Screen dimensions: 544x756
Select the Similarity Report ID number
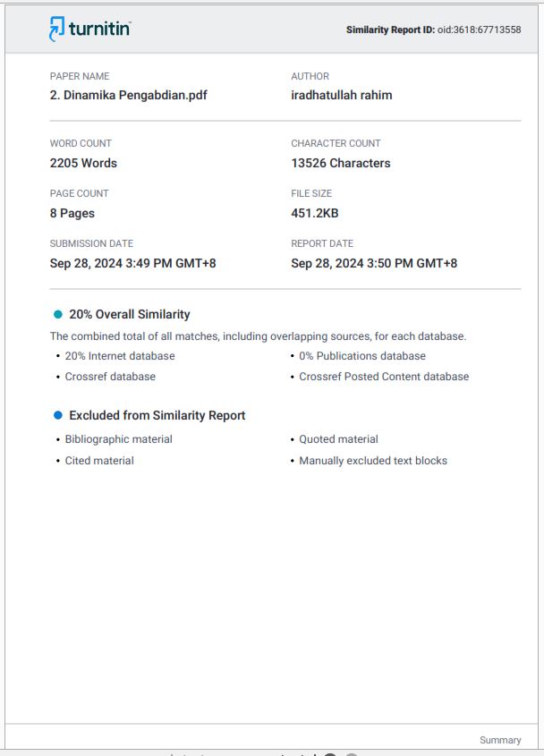(x=479, y=30)
